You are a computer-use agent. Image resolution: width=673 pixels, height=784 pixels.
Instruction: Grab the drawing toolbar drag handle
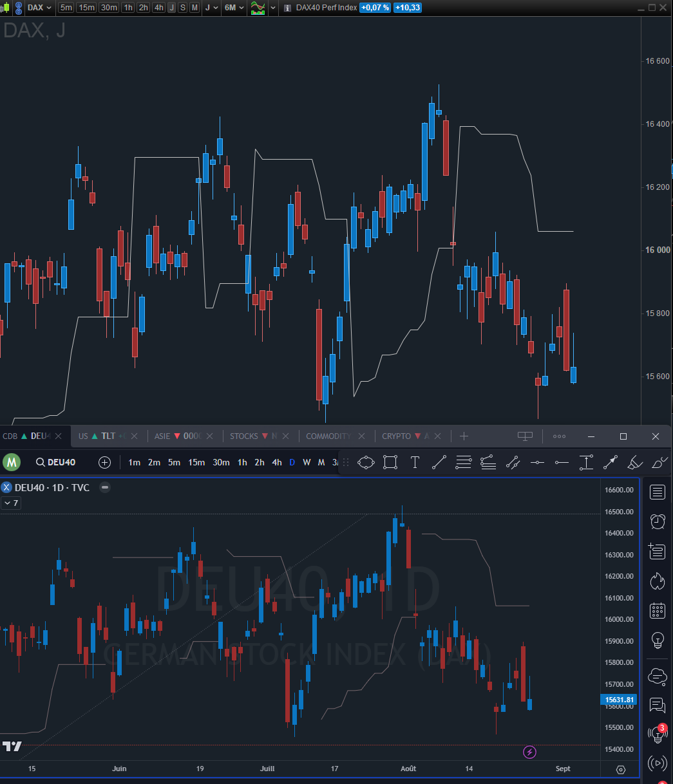[x=346, y=462]
